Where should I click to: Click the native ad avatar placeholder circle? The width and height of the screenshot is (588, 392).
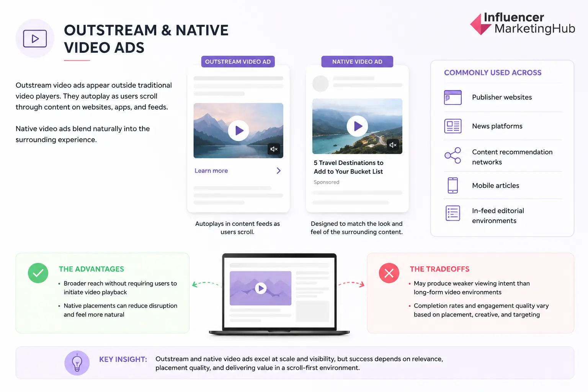(321, 83)
